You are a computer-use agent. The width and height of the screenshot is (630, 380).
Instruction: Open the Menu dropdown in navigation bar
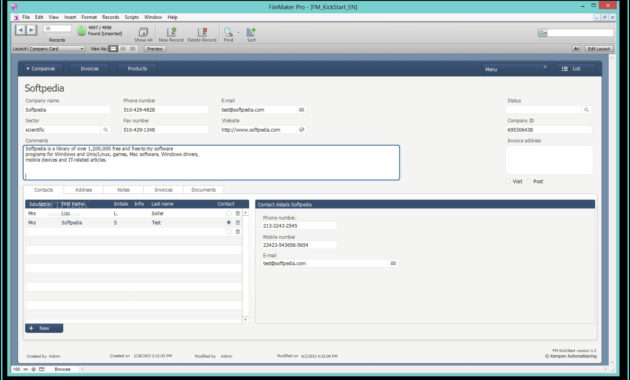(515, 69)
